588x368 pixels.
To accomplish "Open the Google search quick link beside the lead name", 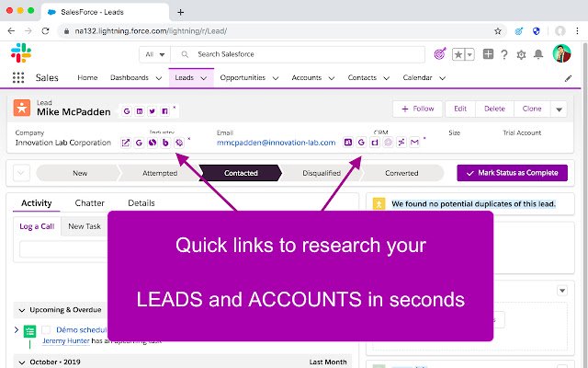I will click(127, 111).
